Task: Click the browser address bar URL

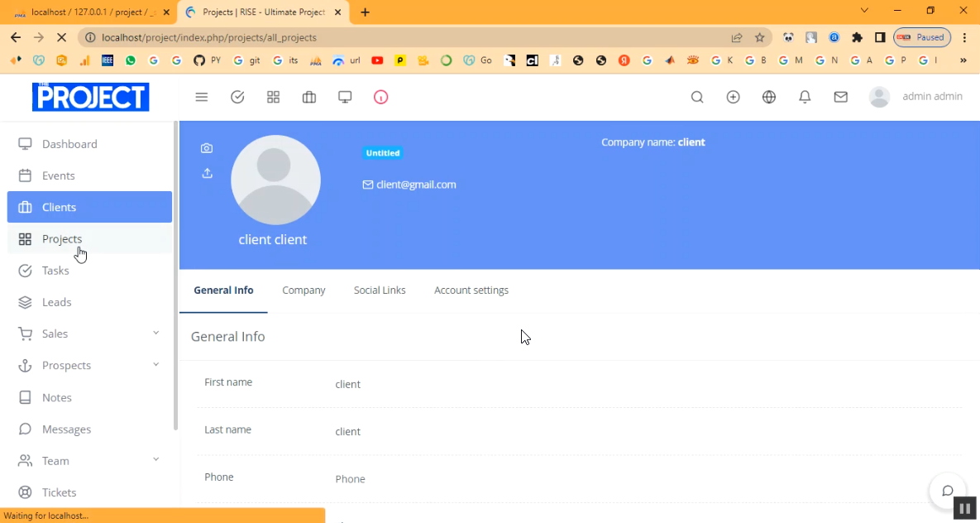Action: (208, 37)
